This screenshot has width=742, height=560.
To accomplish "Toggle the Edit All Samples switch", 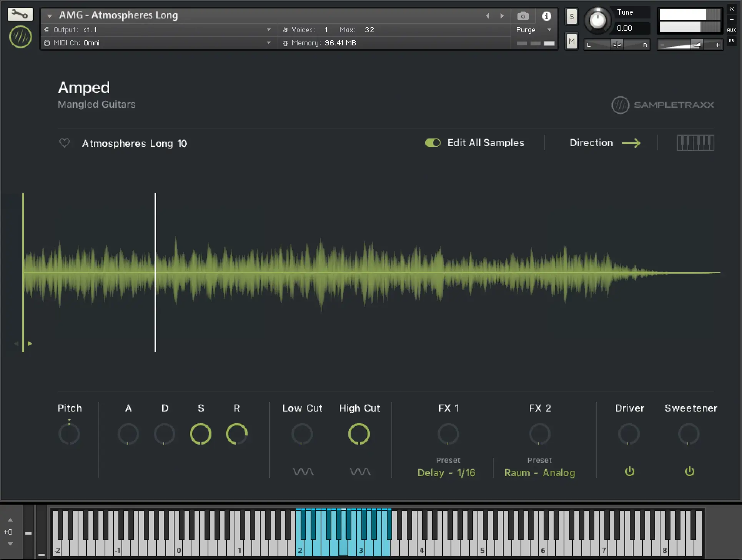I will click(x=433, y=143).
